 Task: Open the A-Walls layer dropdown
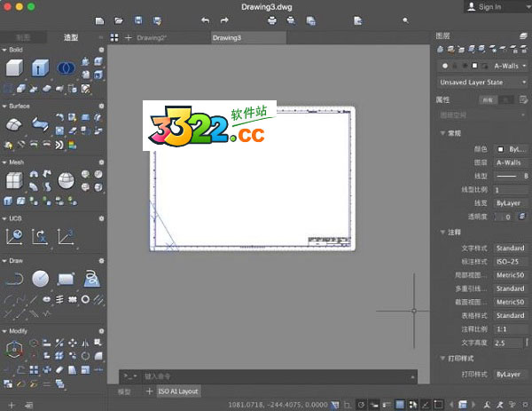(x=508, y=65)
